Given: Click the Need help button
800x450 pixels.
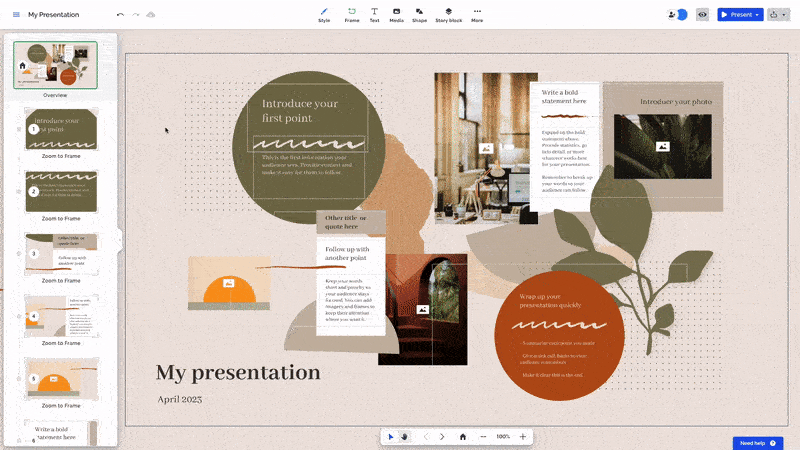Looking at the screenshot, I should tap(757, 442).
